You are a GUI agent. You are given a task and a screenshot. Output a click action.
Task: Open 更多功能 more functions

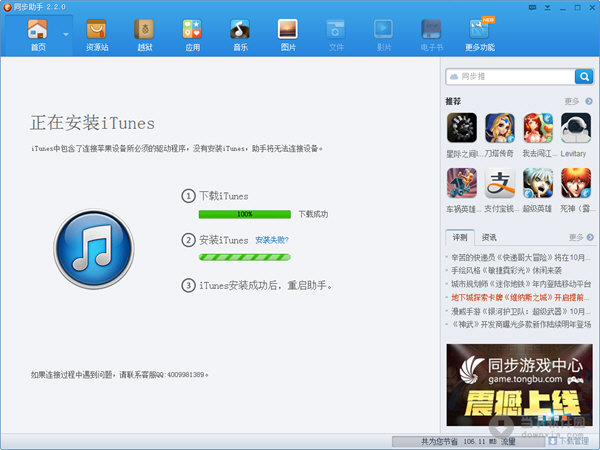[480, 35]
